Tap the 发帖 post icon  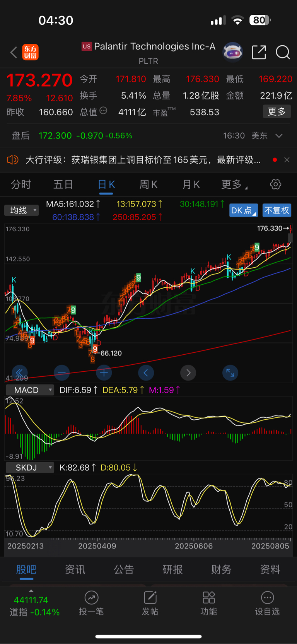pyautogui.click(x=150, y=598)
